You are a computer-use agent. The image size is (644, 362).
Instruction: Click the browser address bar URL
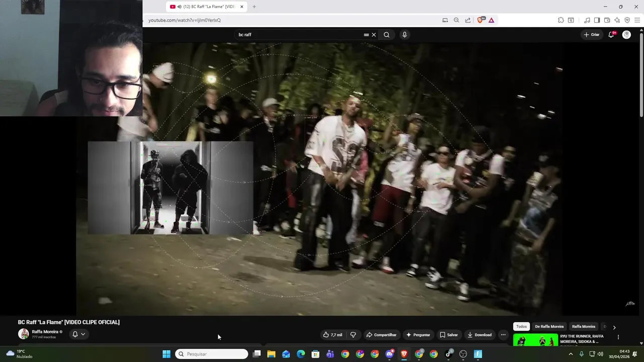click(185, 20)
